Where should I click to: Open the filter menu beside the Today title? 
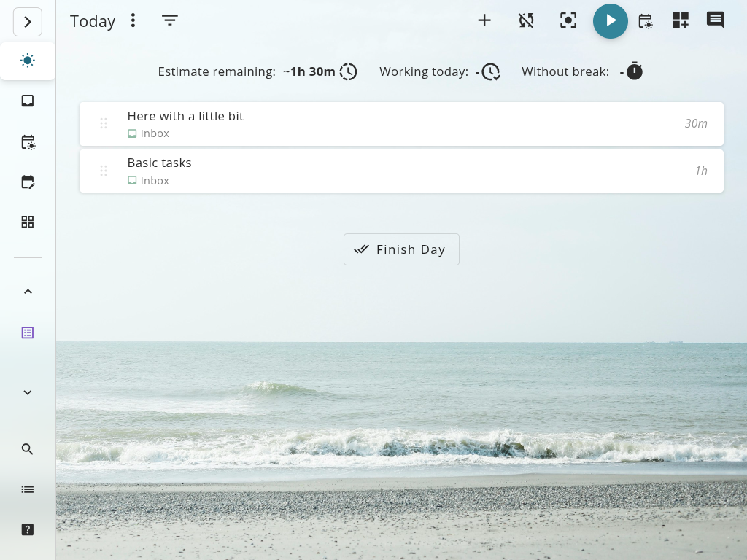[x=170, y=20]
